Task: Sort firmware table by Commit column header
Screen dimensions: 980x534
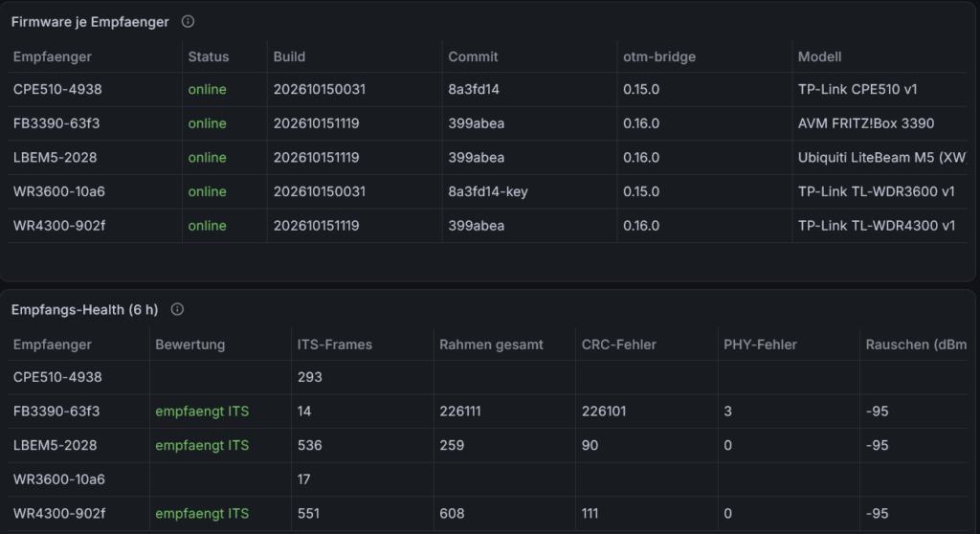Action: tap(473, 56)
